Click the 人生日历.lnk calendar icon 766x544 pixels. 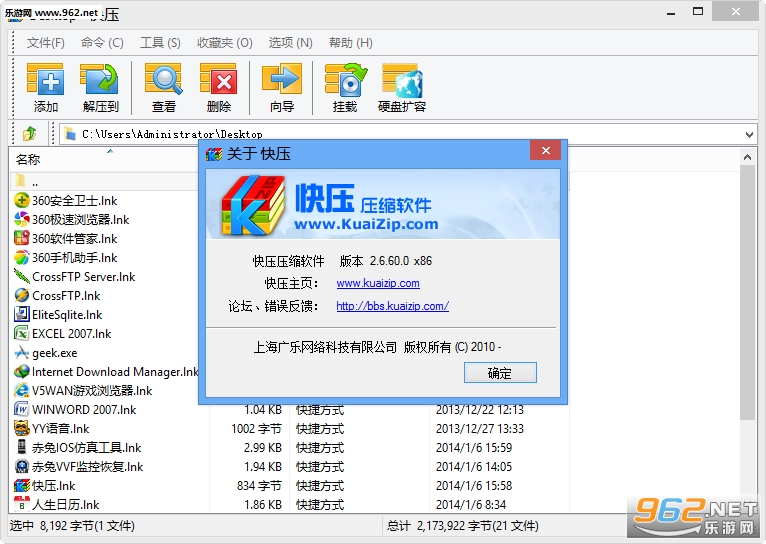pyautogui.click(x=21, y=504)
